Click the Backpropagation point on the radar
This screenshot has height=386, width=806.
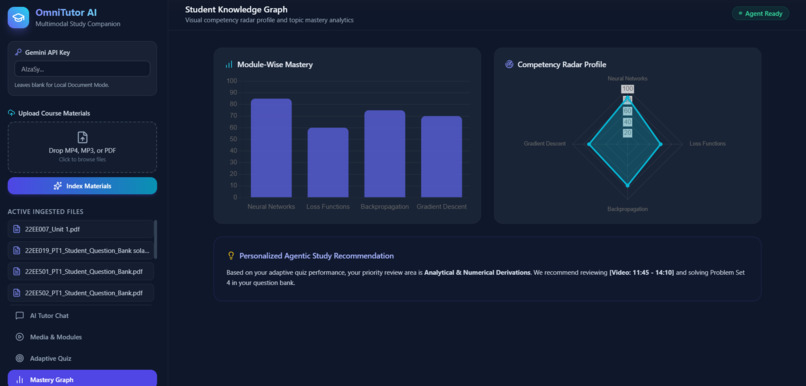point(627,185)
